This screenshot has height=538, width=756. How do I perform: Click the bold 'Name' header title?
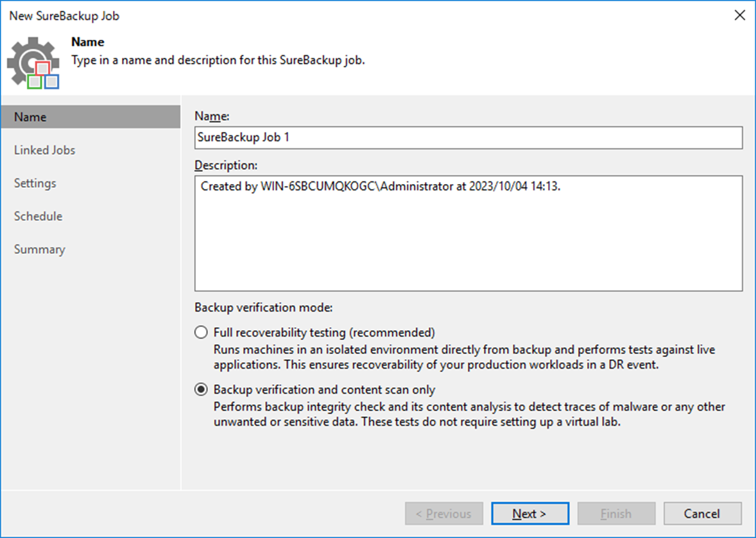click(x=88, y=42)
